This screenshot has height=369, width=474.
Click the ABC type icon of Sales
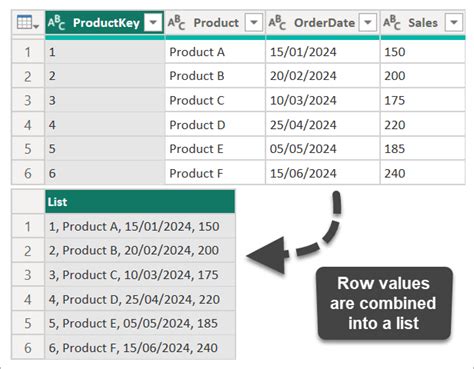tap(392, 23)
